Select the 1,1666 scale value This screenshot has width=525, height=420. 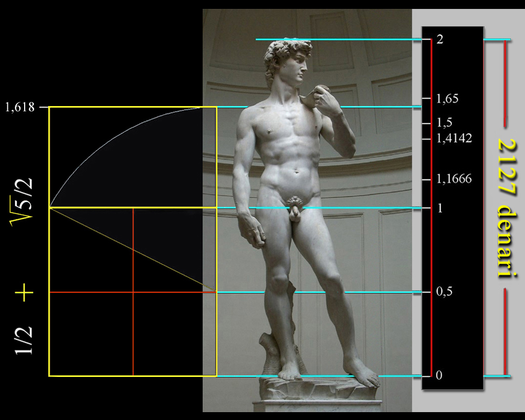[x=454, y=179]
